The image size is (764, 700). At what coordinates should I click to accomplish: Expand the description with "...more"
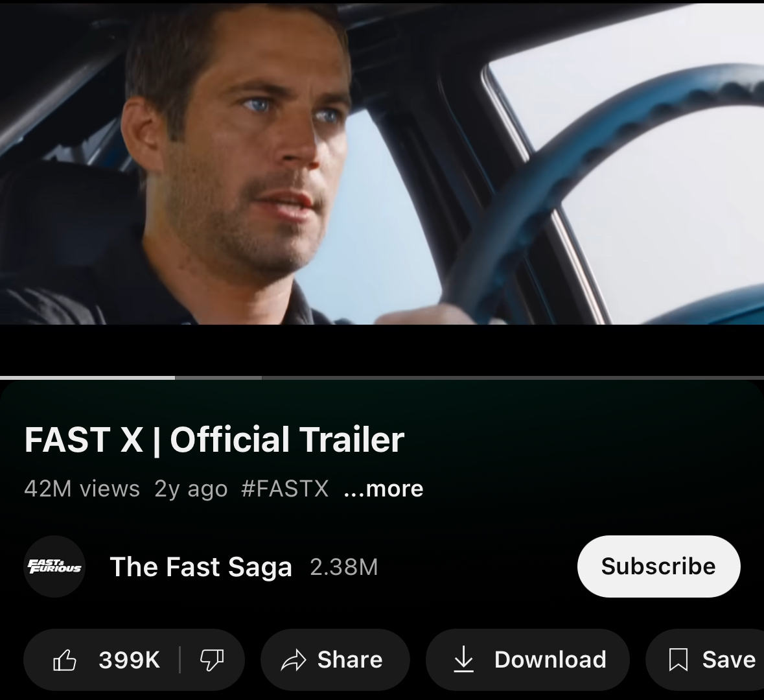pos(384,489)
